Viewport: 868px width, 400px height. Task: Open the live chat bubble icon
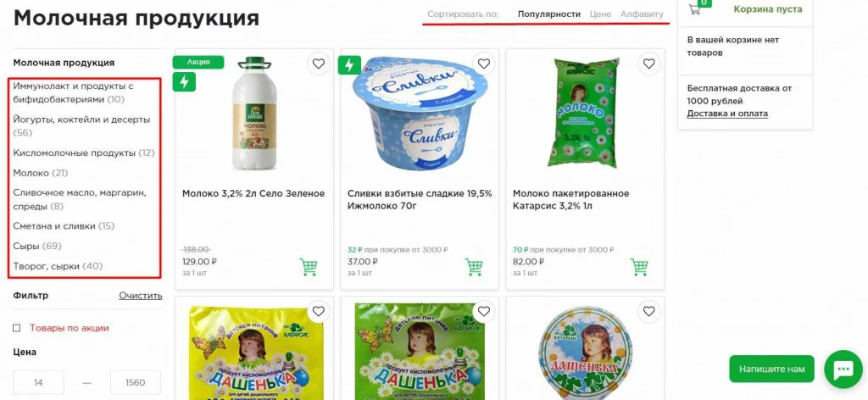point(843,369)
